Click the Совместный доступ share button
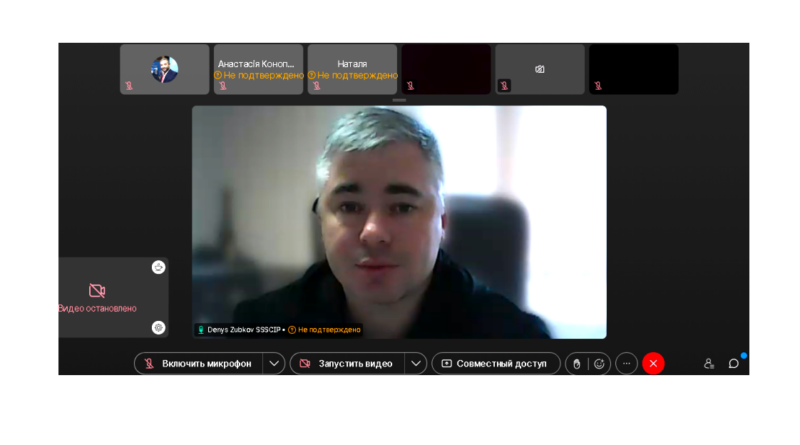Viewport: 800px width, 445px height. click(x=494, y=364)
